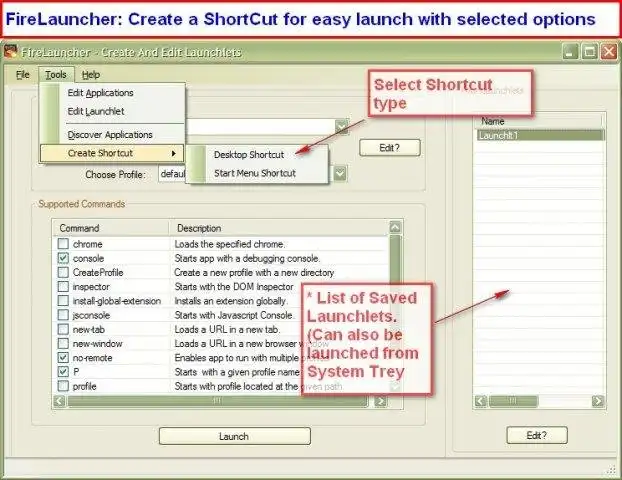Click scroll right arrow of commands list
Image resolution: width=622 pixels, height=480 pixels.
click(380, 401)
